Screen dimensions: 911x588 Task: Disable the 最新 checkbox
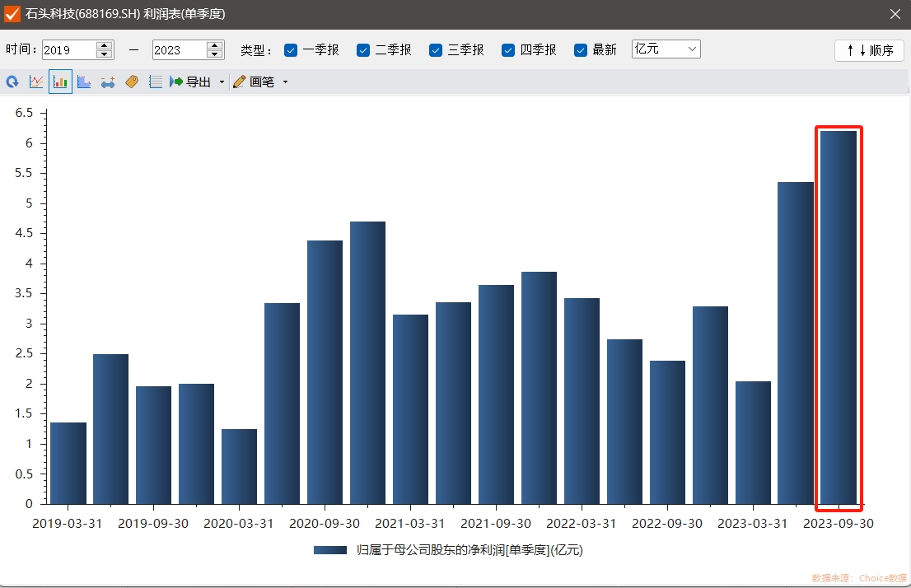tap(581, 50)
